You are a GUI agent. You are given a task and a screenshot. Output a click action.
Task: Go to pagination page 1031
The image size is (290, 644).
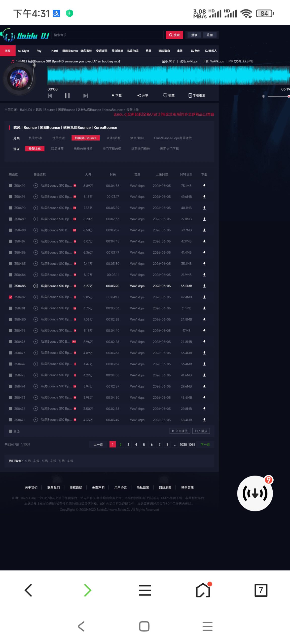coord(192,445)
